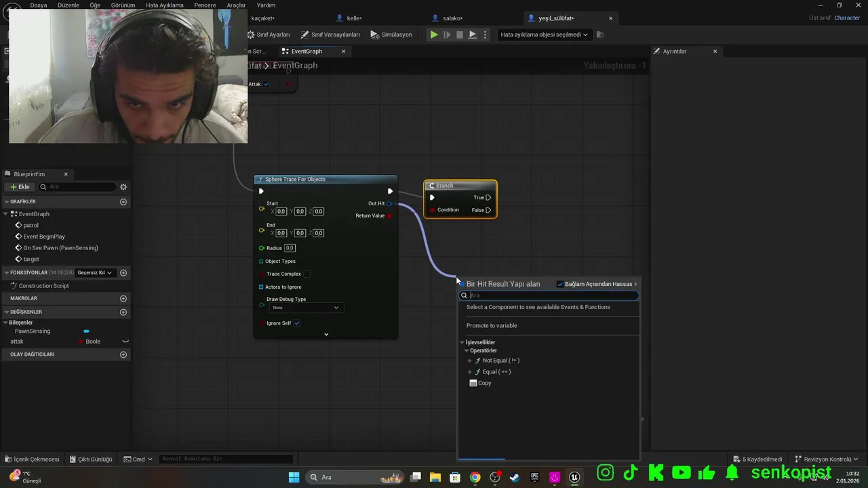The image size is (868, 488).
Task: Click the eject button in play toolbar
Action: coord(473,35)
